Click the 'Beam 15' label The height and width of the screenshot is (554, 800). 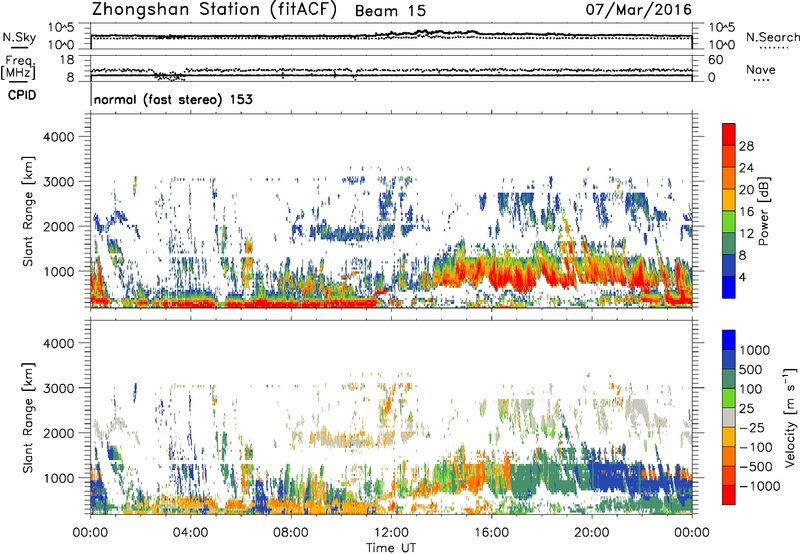pos(390,11)
